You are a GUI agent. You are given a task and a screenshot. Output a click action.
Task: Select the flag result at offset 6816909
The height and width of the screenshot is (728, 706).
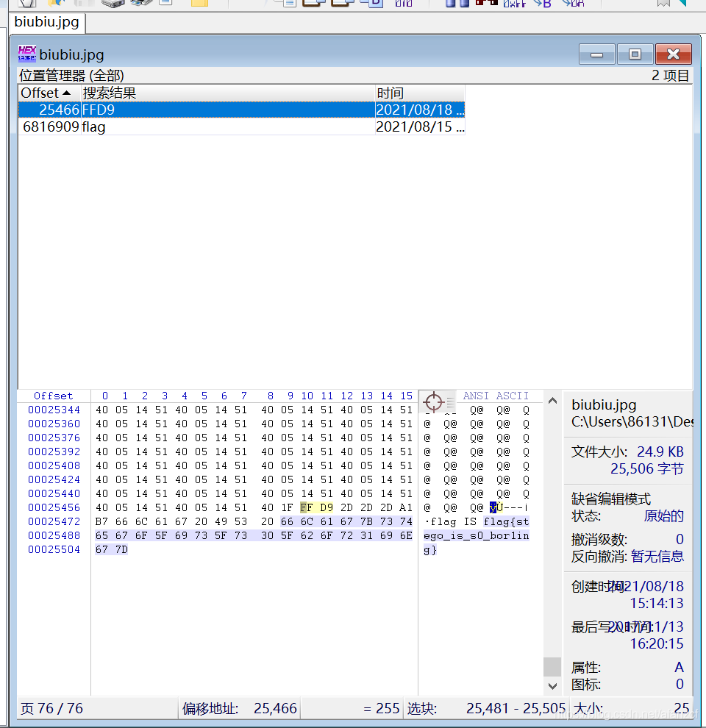[x=221, y=126]
